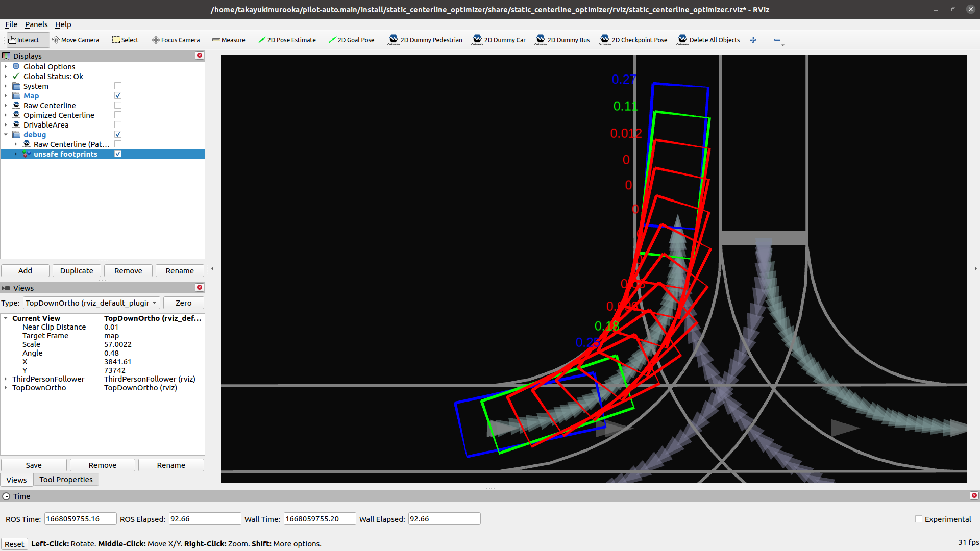Toggle the Experimental checkbox
This screenshot has height=551, width=980.
[919, 519]
